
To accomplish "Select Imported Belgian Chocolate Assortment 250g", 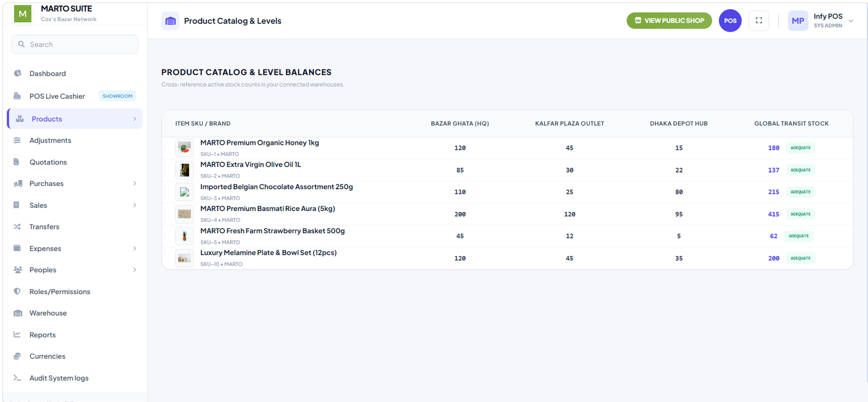I will pos(276,187).
